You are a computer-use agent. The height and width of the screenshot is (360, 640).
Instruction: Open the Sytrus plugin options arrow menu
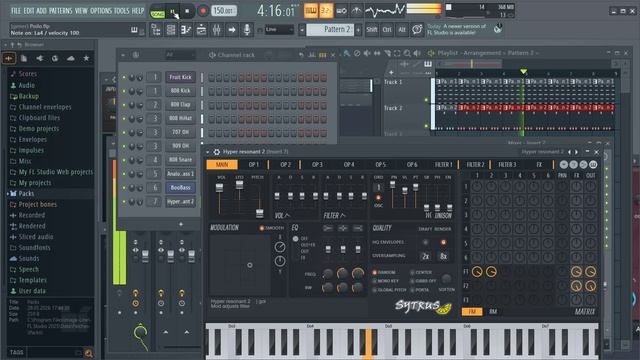click(x=208, y=152)
